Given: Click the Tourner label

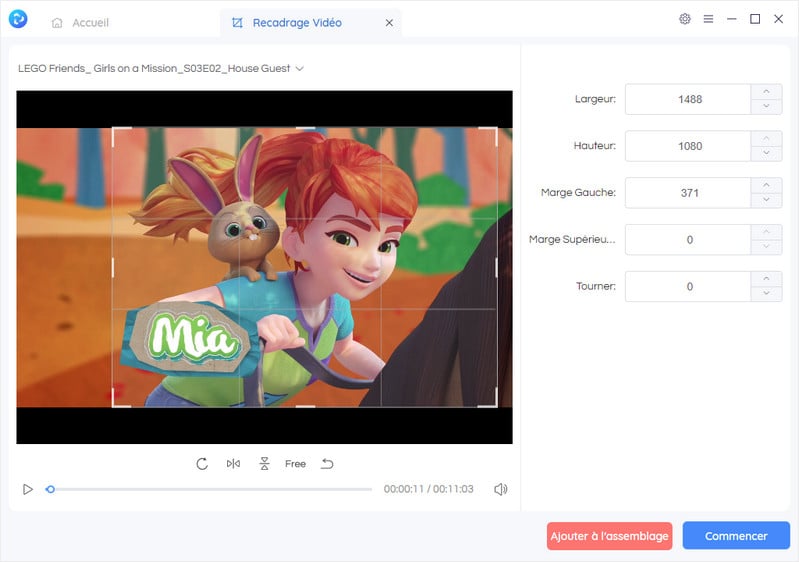Looking at the screenshot, I should coord(596,286).
